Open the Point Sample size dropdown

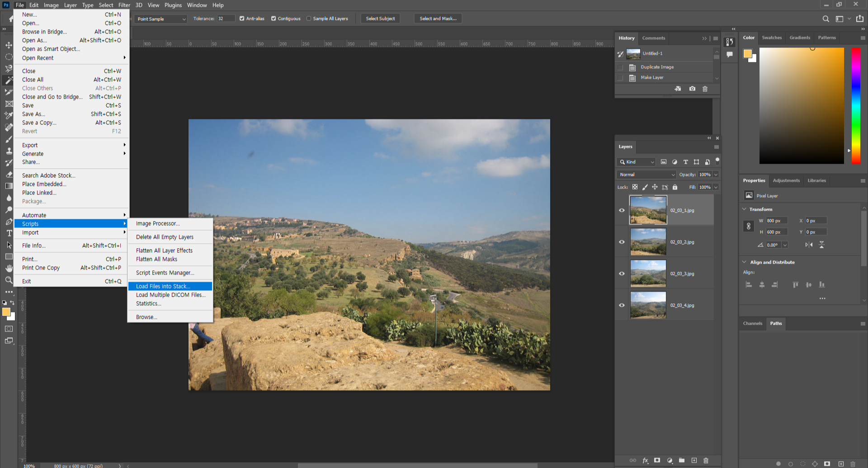click(161, 19)
